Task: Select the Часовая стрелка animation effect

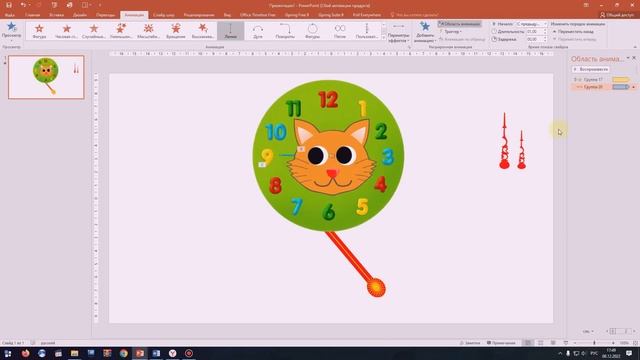Action: 67,31
